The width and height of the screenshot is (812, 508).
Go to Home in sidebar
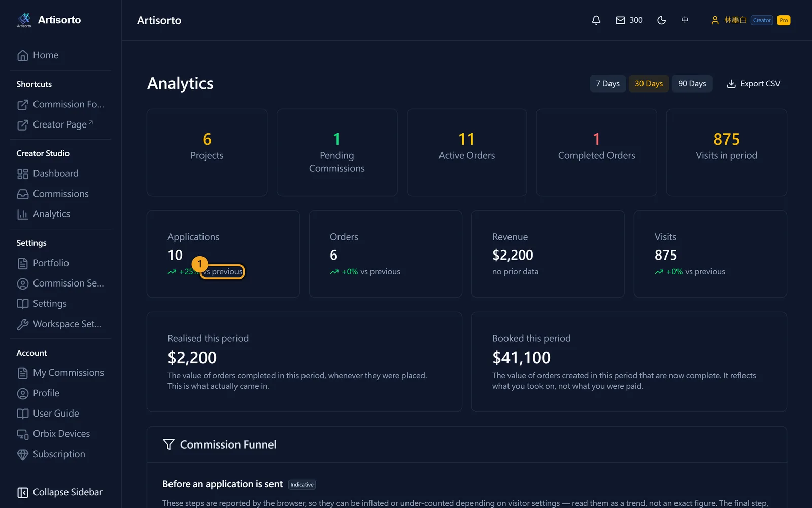pyautogui.click(x=60, y=55)
